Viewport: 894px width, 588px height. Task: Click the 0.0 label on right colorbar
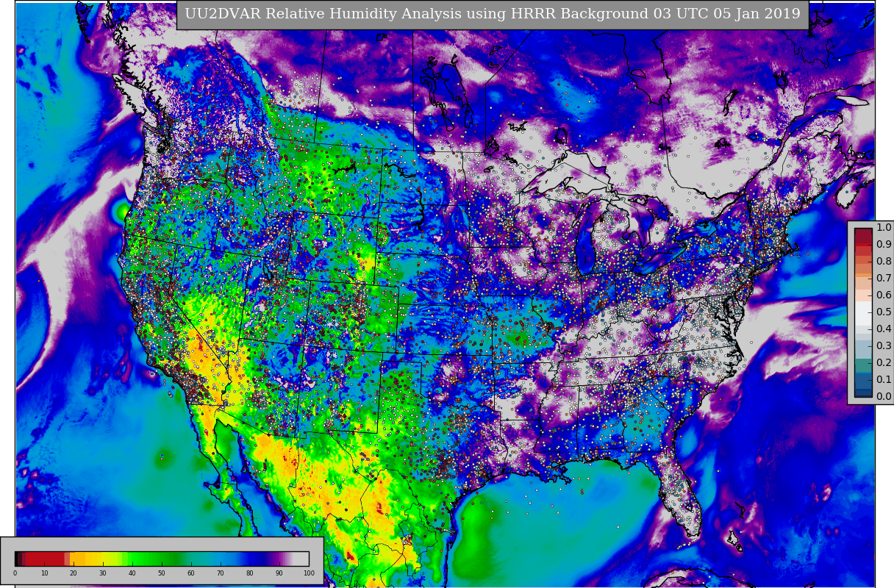(x=884, y=397)
